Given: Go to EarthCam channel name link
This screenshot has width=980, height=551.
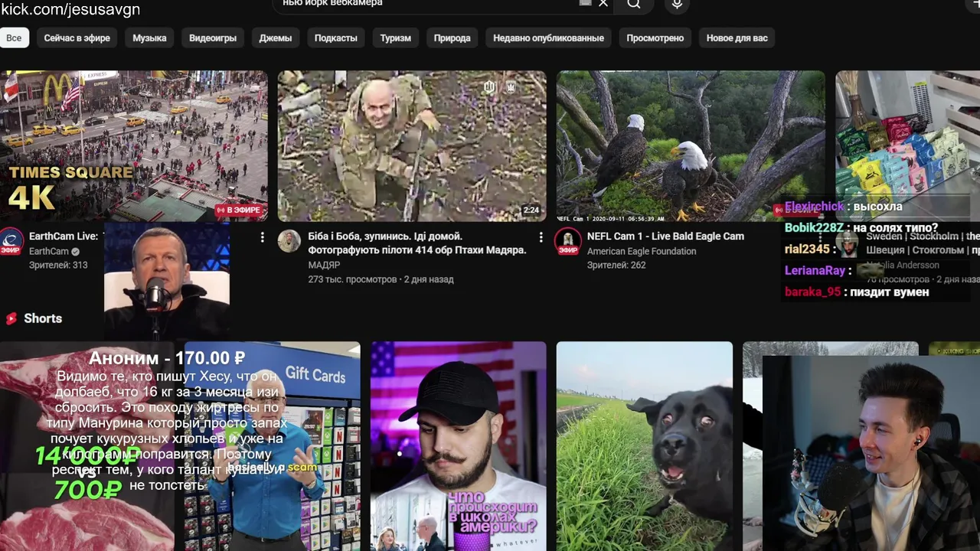Looking at the screenshot, I should tap(49, 251).
